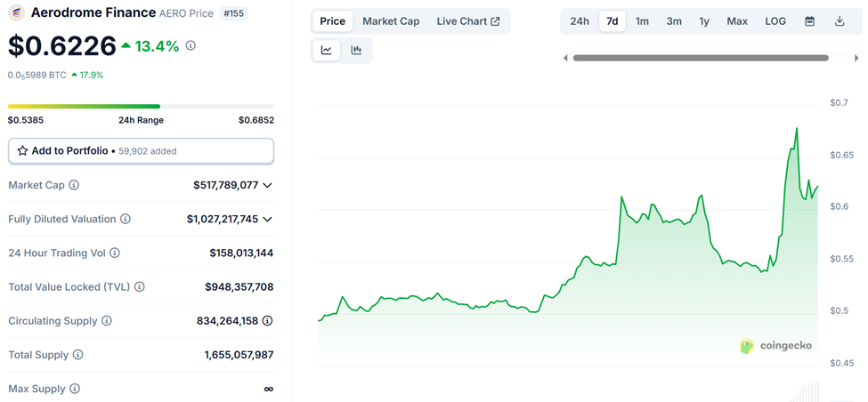Click info icon next to 24 Hour Trading Vol
This screenshot has height=402, width=868.
(x=115, y=253)
